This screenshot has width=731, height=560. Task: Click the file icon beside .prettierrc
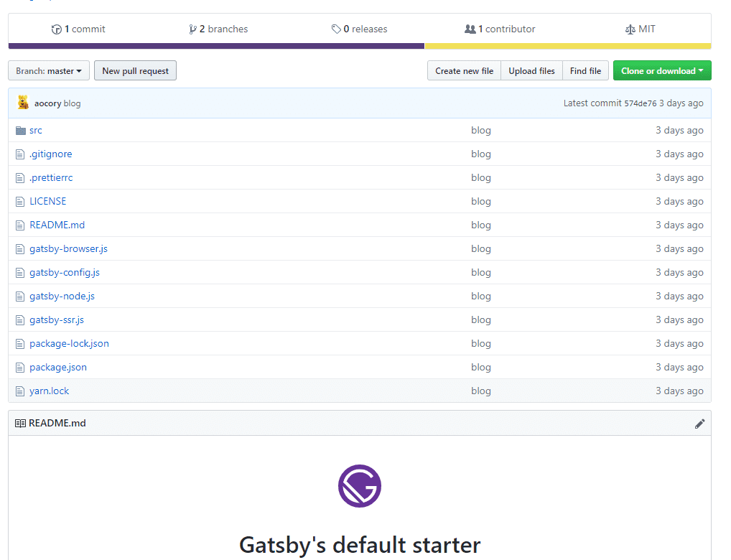click(20, 178)
